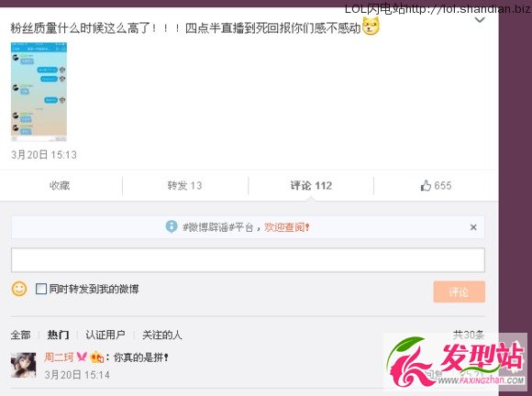Viewport: 532px width, 396px height.
Task: Open the 欢迎查阅 link
Action: (287, 226)
